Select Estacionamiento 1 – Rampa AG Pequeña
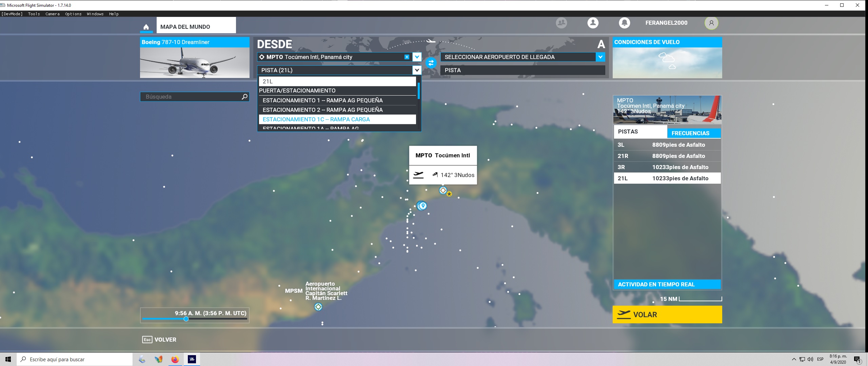This screenshot has width=868, height=366. pos(337,100)
